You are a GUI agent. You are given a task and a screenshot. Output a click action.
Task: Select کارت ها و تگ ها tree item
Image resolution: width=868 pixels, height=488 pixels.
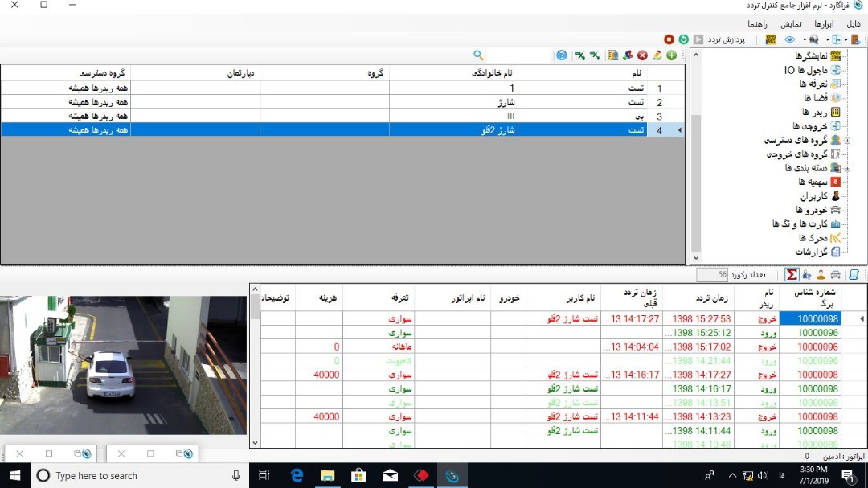pos(800,223)
